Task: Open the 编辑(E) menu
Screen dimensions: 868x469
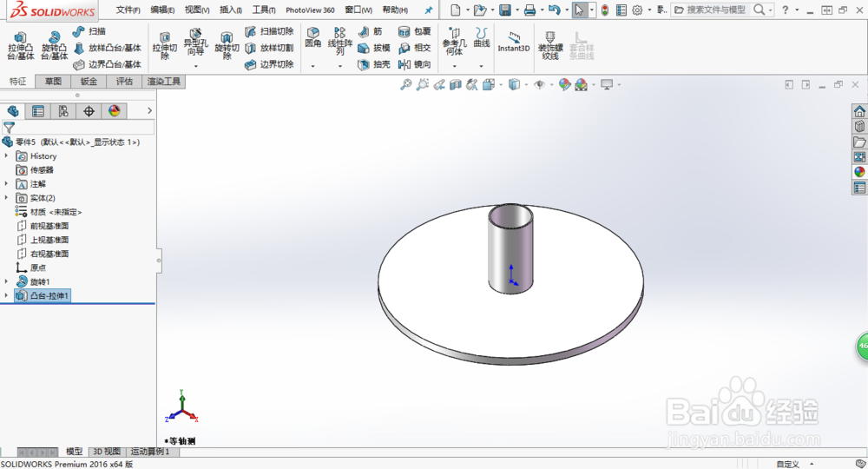Action: click(x=163, y=10)
